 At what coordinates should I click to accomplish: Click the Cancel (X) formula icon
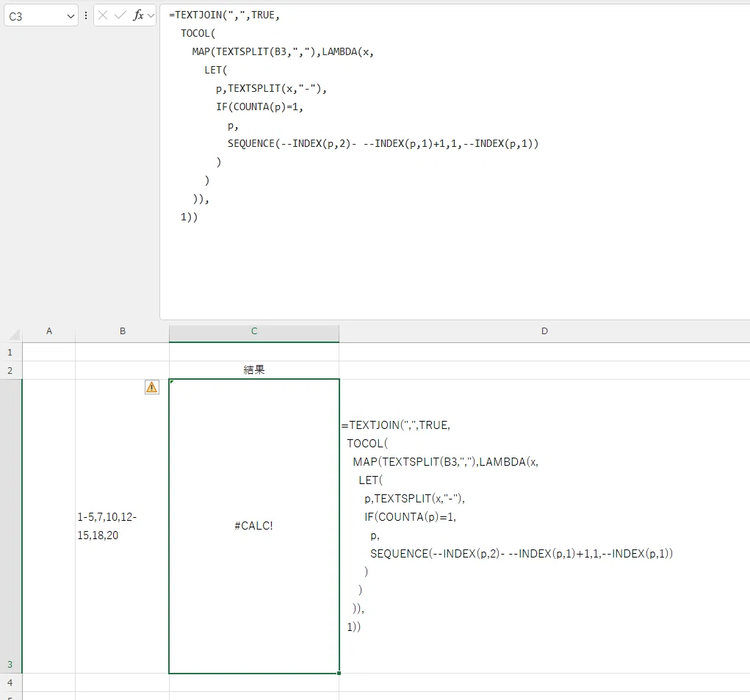click(103, 15)
